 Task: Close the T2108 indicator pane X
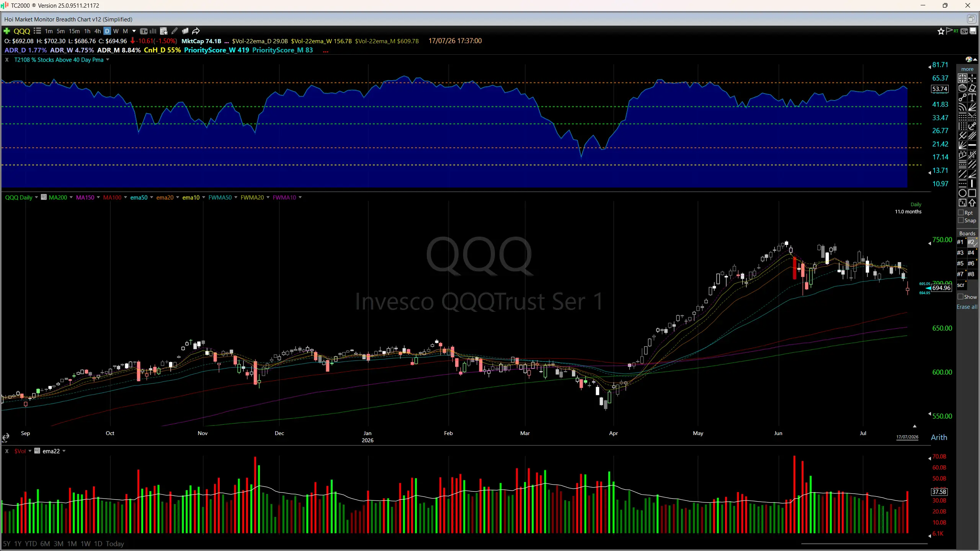tap(7, 60)
